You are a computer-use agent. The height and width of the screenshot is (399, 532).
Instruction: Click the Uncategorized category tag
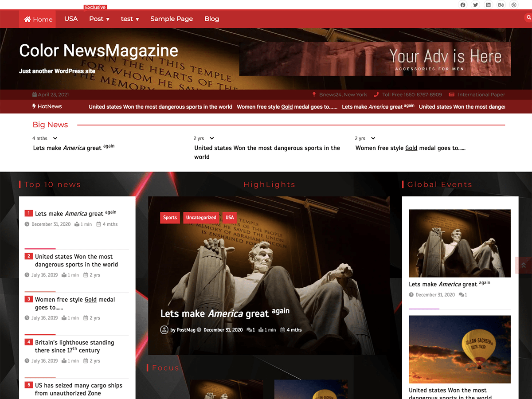coord(201,218)
